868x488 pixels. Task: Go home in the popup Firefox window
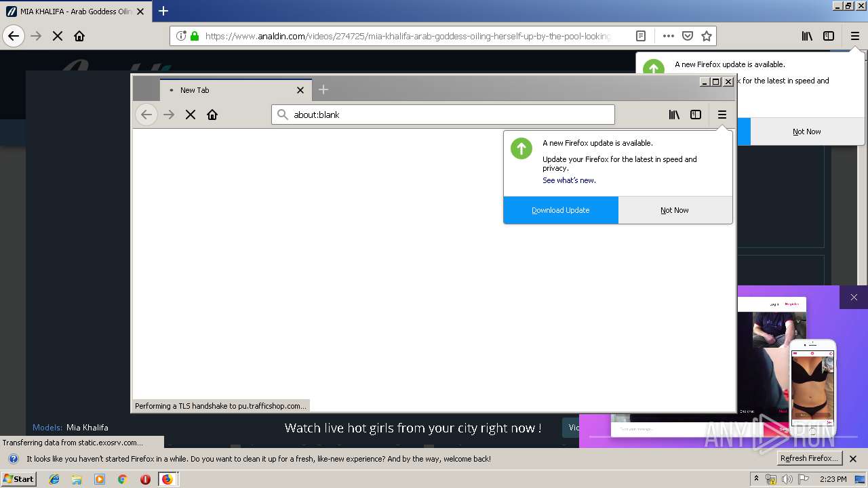pos(212,115)
